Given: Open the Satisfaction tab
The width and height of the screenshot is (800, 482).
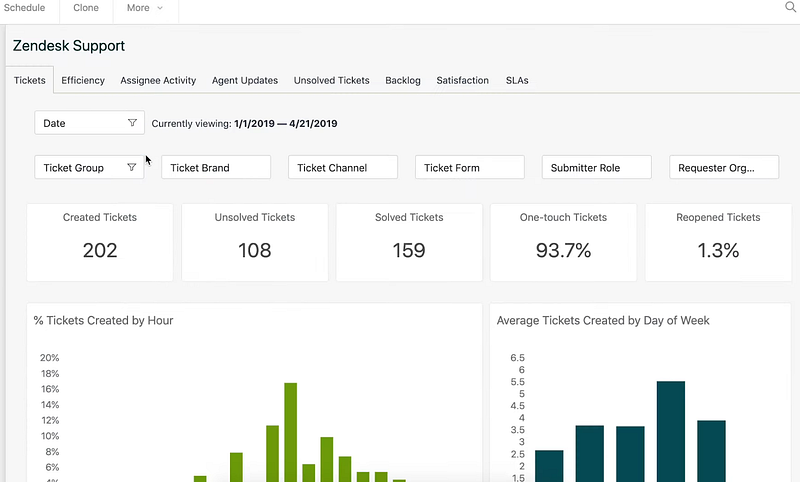Looking at the screenshot, I should (463, 80).
